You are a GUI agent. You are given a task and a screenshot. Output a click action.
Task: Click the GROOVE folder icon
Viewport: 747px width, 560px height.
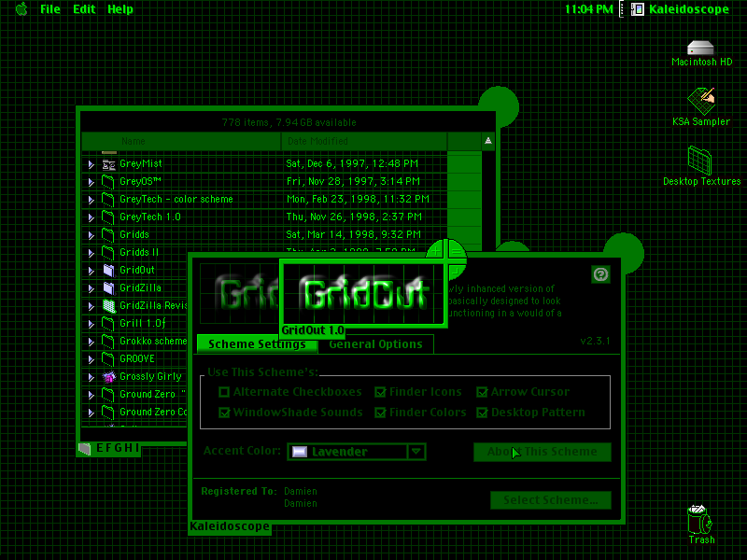(108, 358)
